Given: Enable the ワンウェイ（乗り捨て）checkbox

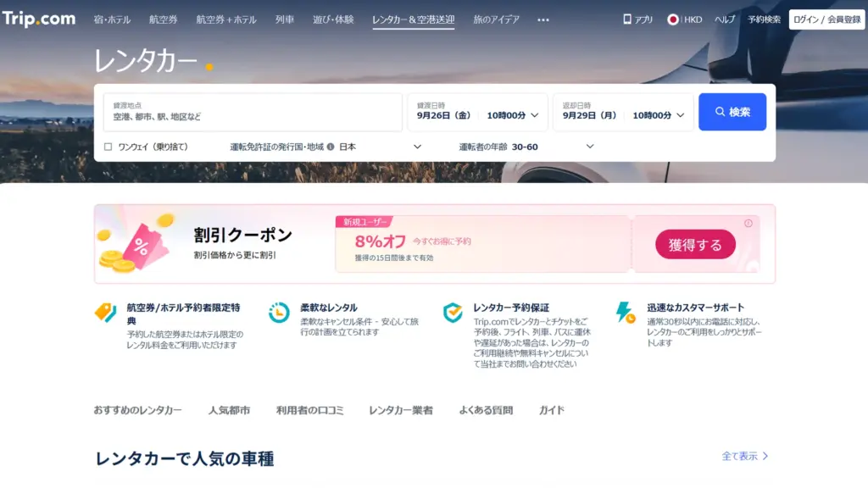Looking at the screenshot, I should coord(108,147).
